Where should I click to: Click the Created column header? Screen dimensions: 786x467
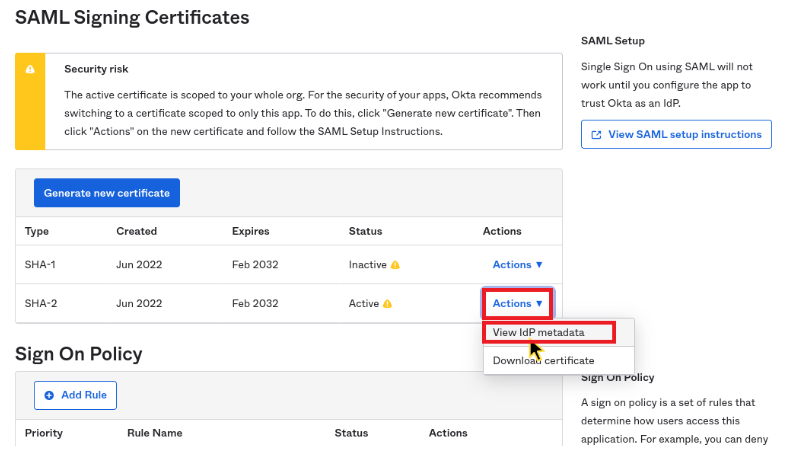pos(136,231)
